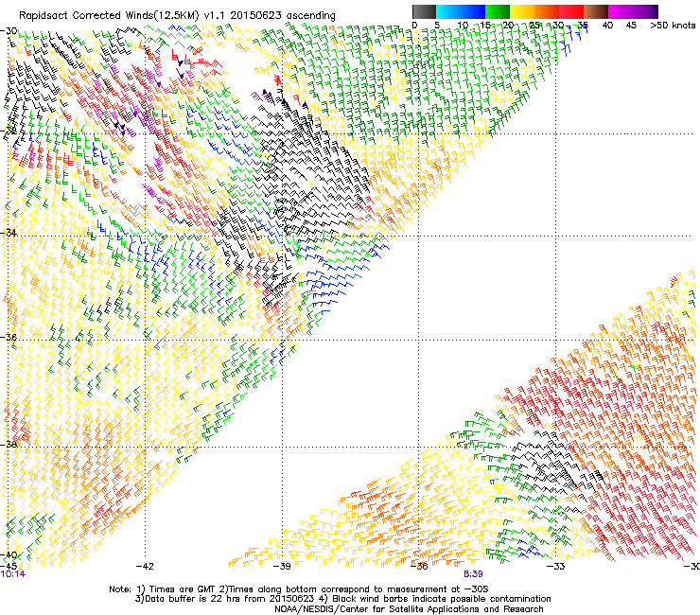Viewport: 700px width, 615px height.
Task: Click the '0' legend scale label
Action: coord(414,26)
